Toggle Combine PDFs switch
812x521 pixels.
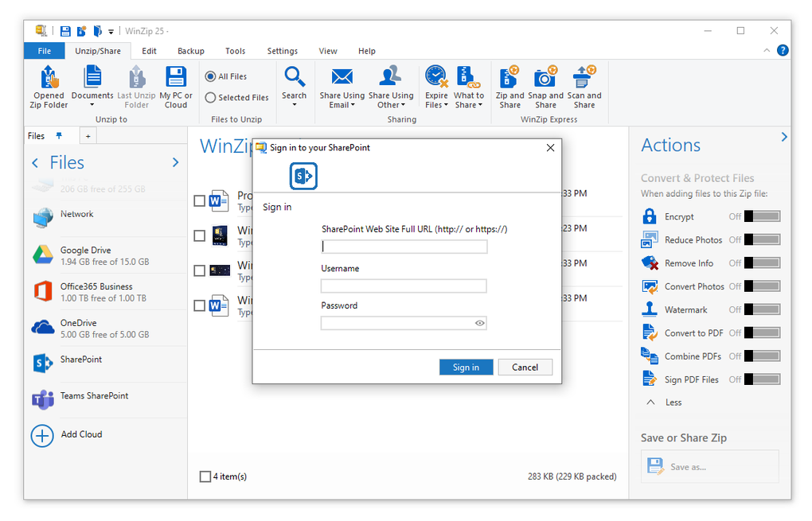763,356
